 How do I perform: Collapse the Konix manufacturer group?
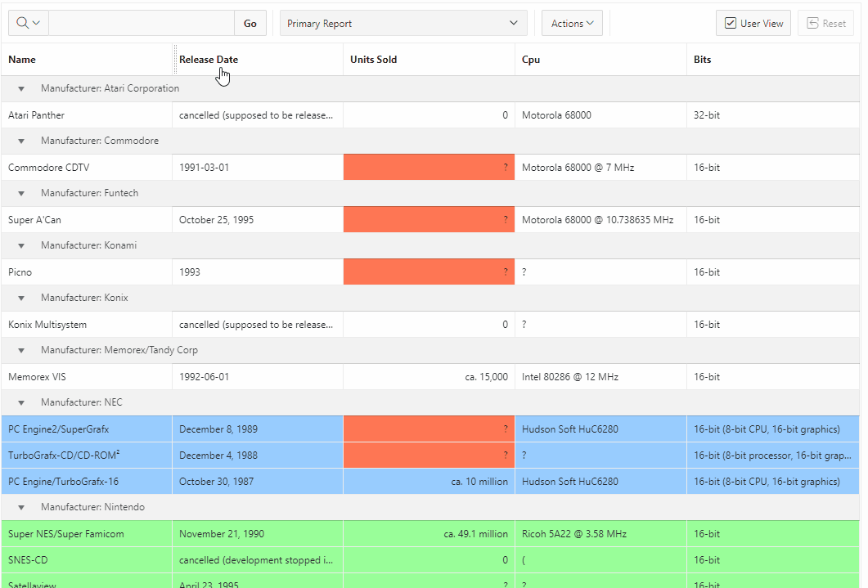coord(21,298)
